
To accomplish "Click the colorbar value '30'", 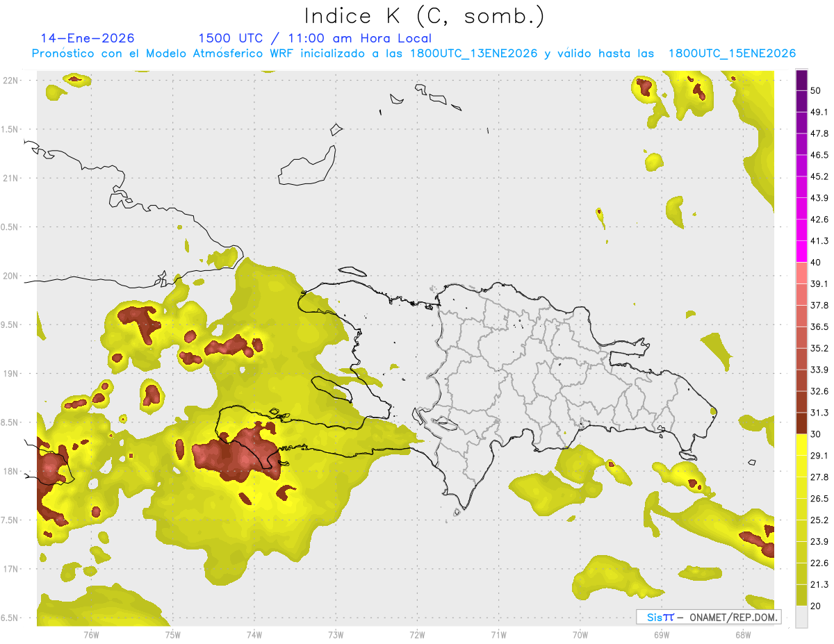I will 816,434.
